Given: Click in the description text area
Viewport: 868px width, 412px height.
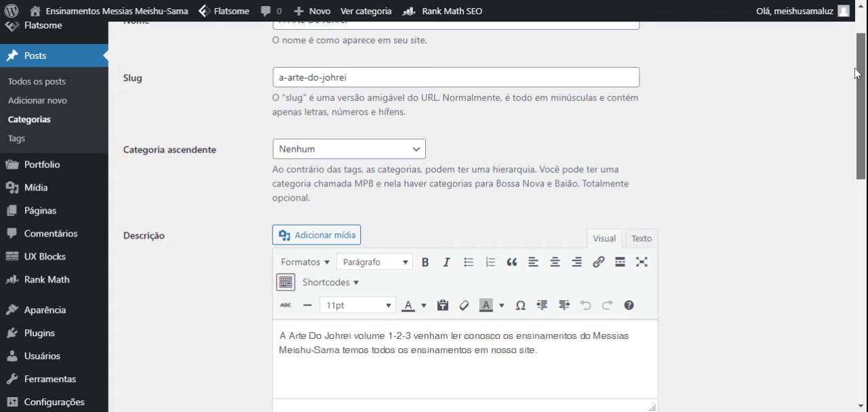Looking at the screenshot, I should [x=465, y=359].
